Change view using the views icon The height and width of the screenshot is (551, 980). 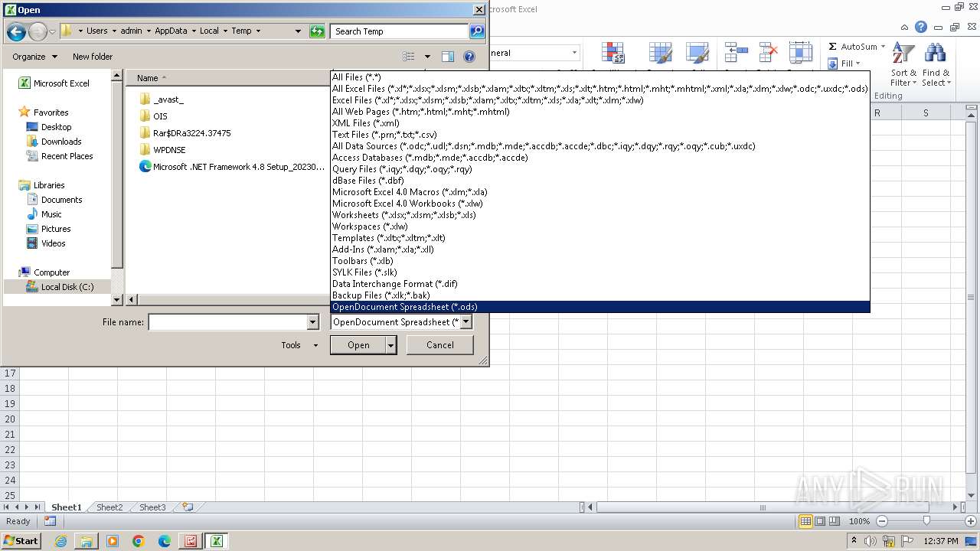(409, 57)
